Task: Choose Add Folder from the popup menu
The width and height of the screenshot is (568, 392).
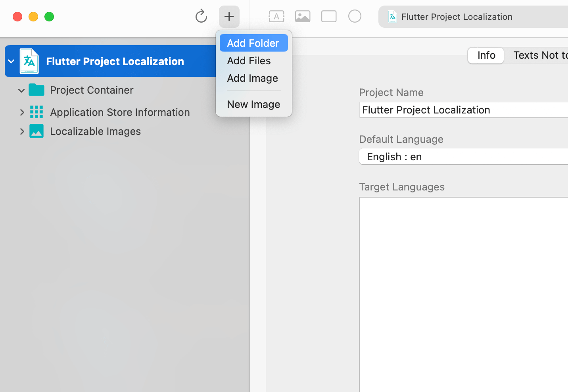Action: (x=254, y=43)
